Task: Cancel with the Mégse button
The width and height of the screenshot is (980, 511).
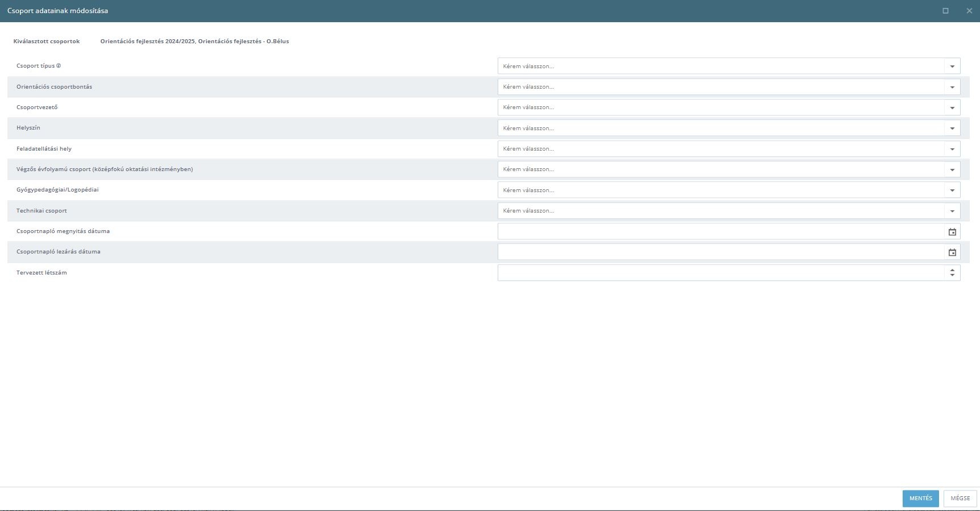Action: tap(960, 498)
